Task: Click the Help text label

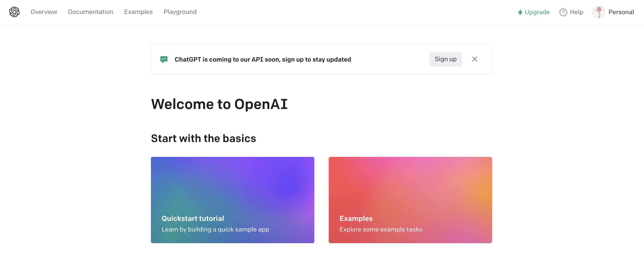Action: pyautogui.click(x=576, y=12)
